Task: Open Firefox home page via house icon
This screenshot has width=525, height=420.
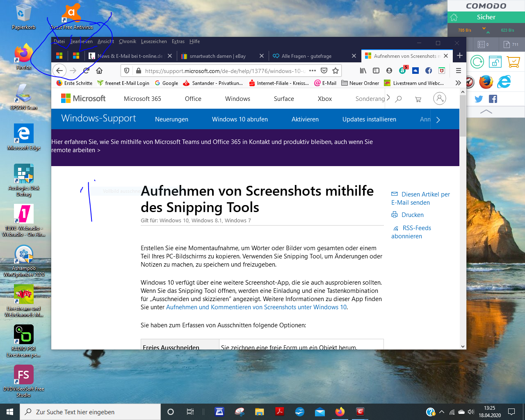Action: click(x=99, y=71)
